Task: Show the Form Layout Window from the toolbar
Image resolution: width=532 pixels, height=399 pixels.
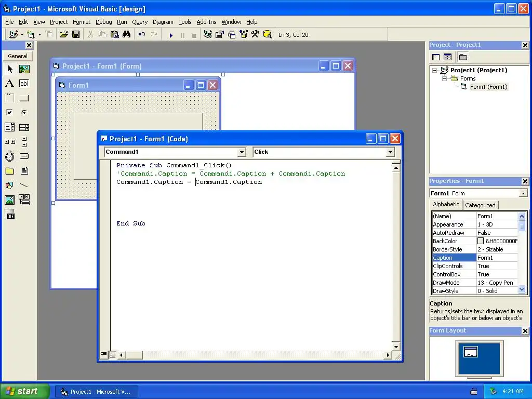Action: tap(232, 34)
